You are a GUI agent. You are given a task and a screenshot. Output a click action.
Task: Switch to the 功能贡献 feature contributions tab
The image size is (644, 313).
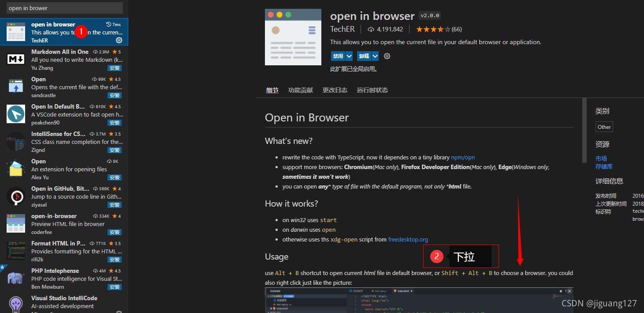coord(301,90)
